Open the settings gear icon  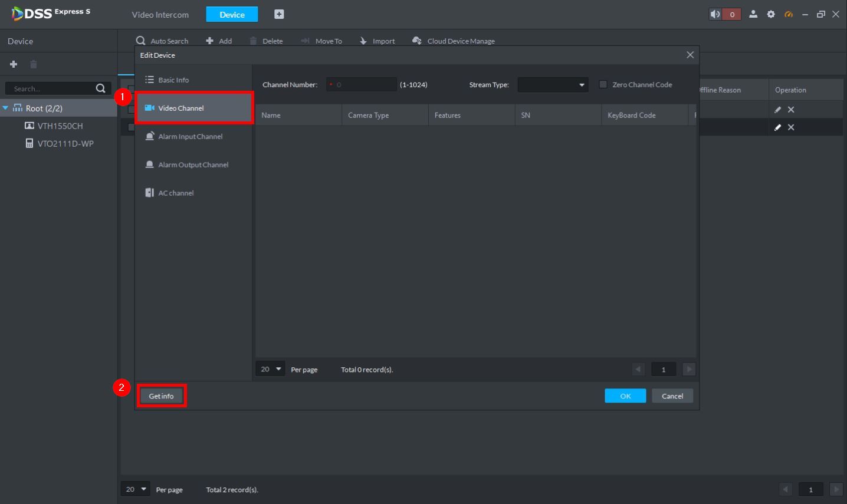click(x=771, y=14)
